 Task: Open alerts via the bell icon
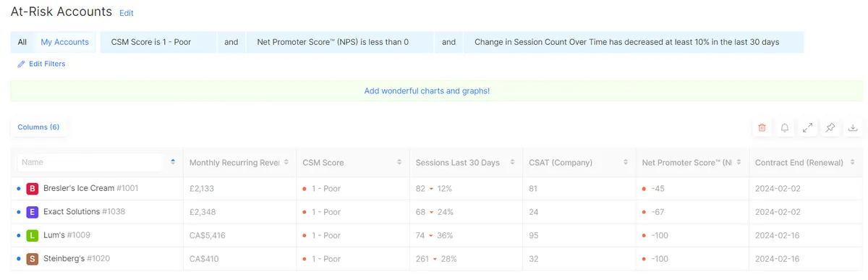785,127
